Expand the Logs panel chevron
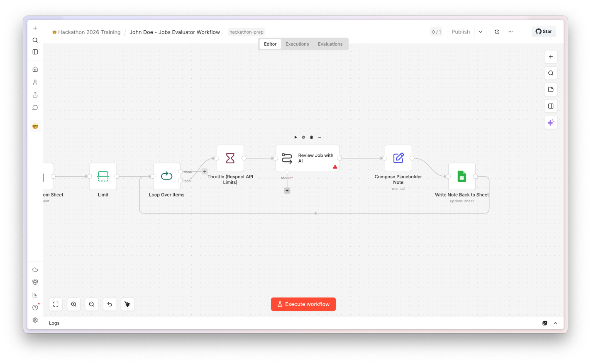Viewport: 591px width, 364px height. [x=555, y=323]
